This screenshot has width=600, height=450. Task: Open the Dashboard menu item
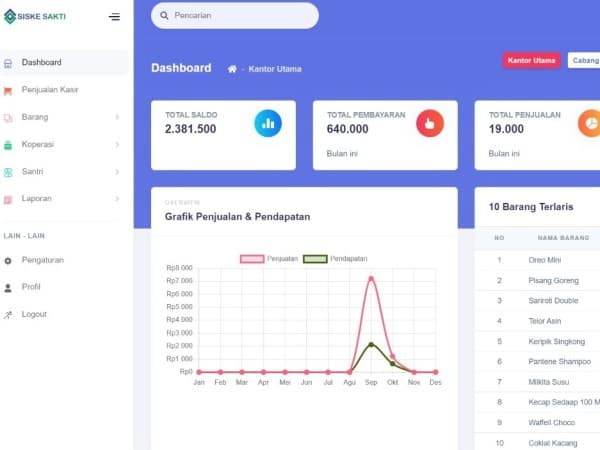pyautogui.click(x=64, y=62)
